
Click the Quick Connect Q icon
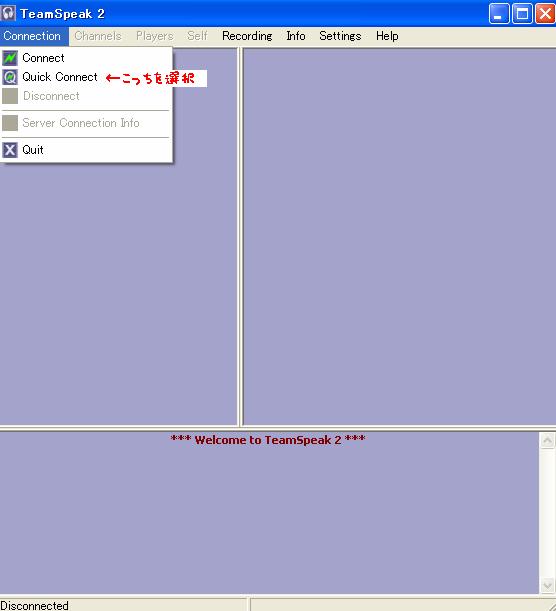[x=10, y=77]
